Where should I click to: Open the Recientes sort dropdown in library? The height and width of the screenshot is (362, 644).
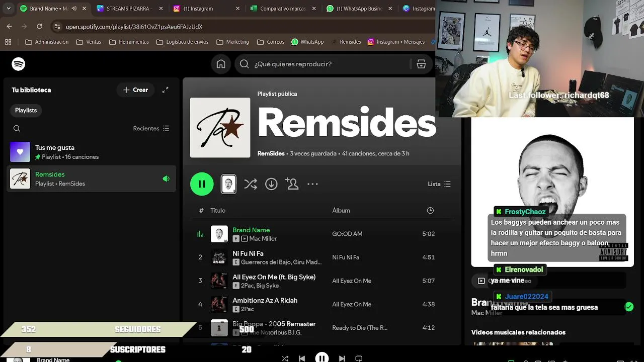151,128
